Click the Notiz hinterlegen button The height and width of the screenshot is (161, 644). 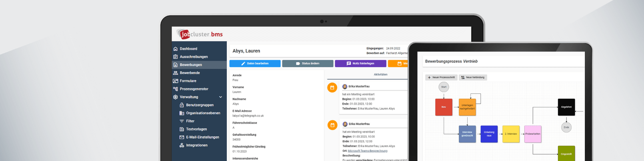pyautogui.click(x=360, y=64)
